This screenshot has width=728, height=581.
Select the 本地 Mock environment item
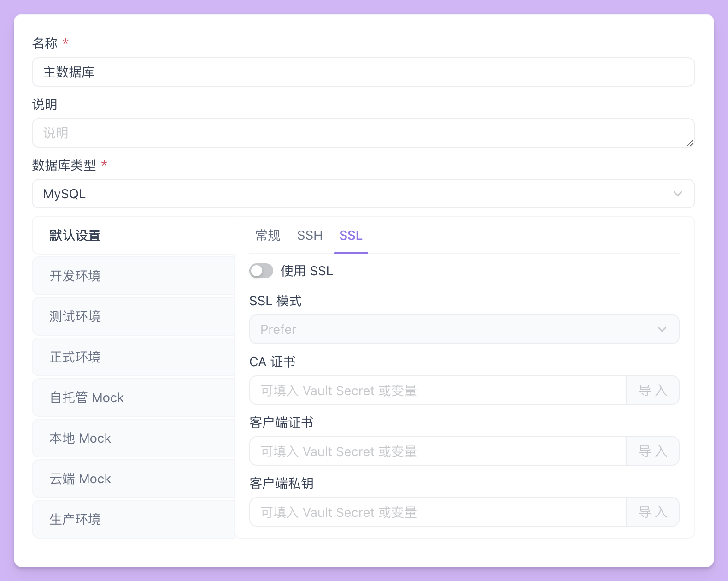coord(133,438)
